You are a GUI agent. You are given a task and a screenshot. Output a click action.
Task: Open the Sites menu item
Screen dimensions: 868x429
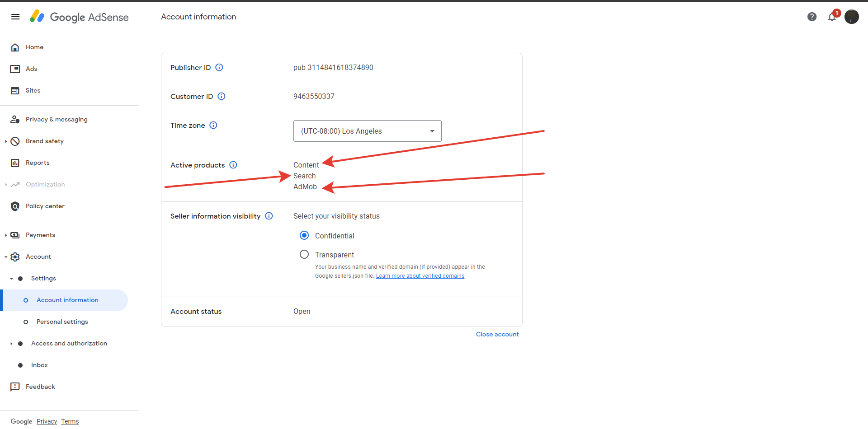coord(33,91)
